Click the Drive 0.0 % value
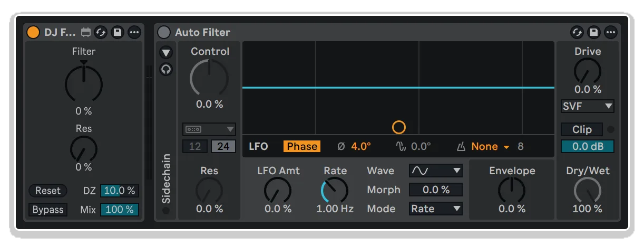Viewport: 644px width, 245px height. 588,89
